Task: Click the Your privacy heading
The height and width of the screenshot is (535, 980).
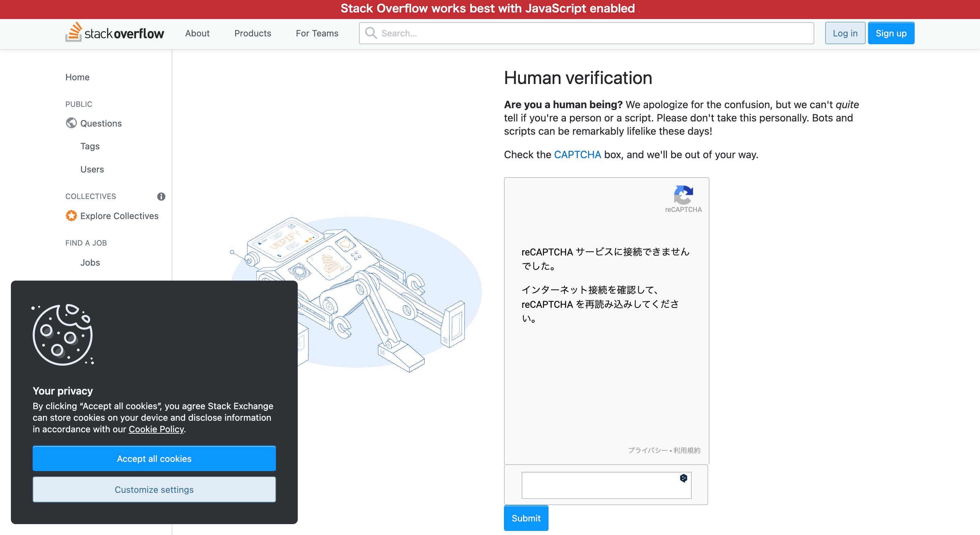Action: [x=63, y=391]
